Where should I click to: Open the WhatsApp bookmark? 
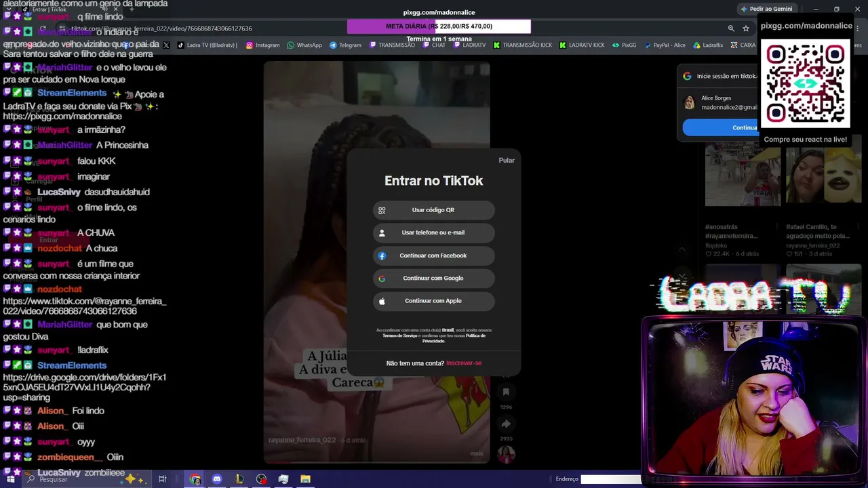pos(304,45)
